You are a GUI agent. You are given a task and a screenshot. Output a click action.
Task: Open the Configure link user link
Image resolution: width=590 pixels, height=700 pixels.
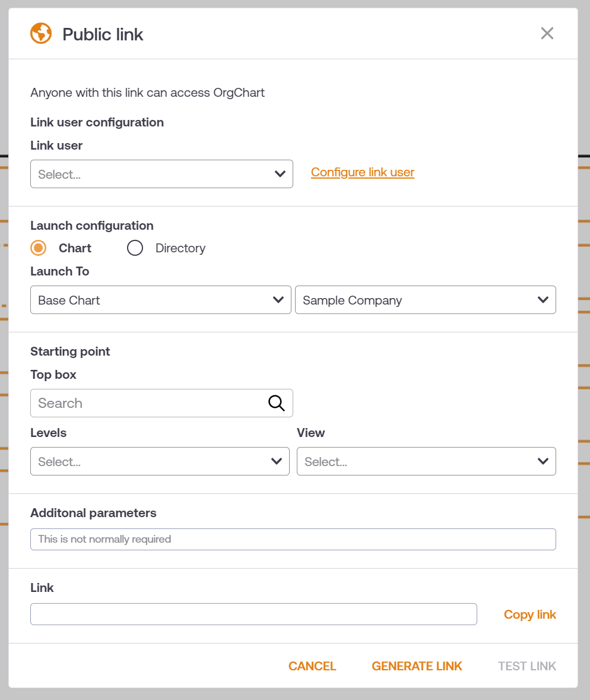pyautogui.click(x=363, y=172)
